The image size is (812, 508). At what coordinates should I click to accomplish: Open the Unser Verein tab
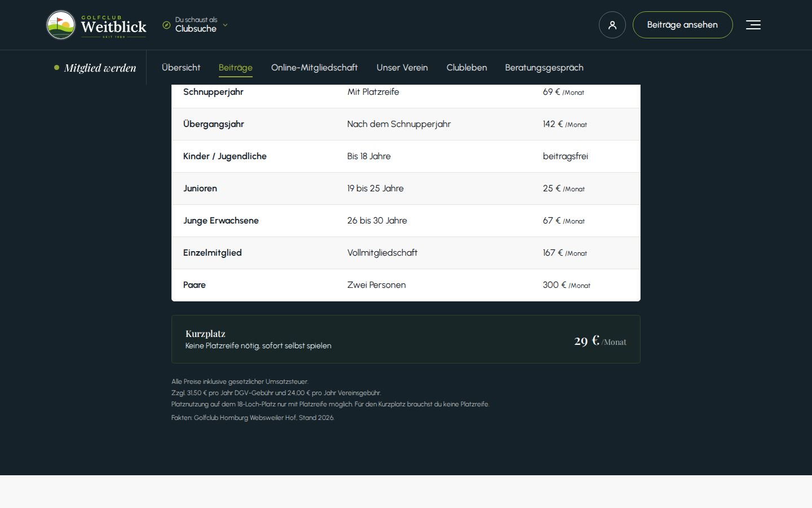[x=402, y=68]
